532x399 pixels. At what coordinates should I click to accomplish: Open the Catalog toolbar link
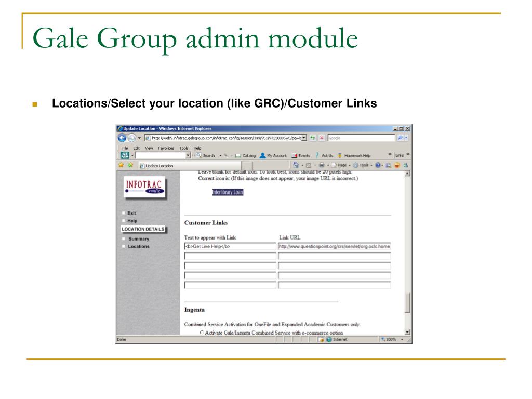point(246,156)
